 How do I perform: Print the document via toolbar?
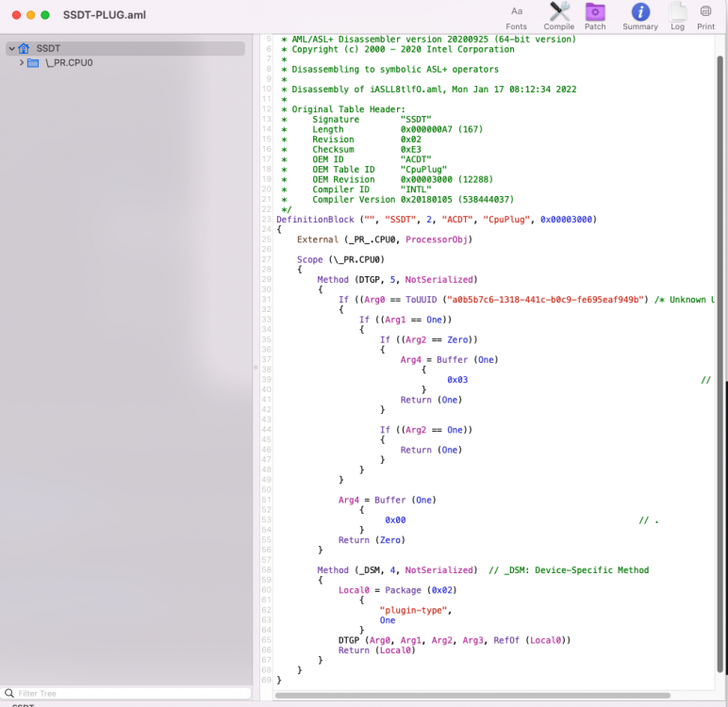705,17
